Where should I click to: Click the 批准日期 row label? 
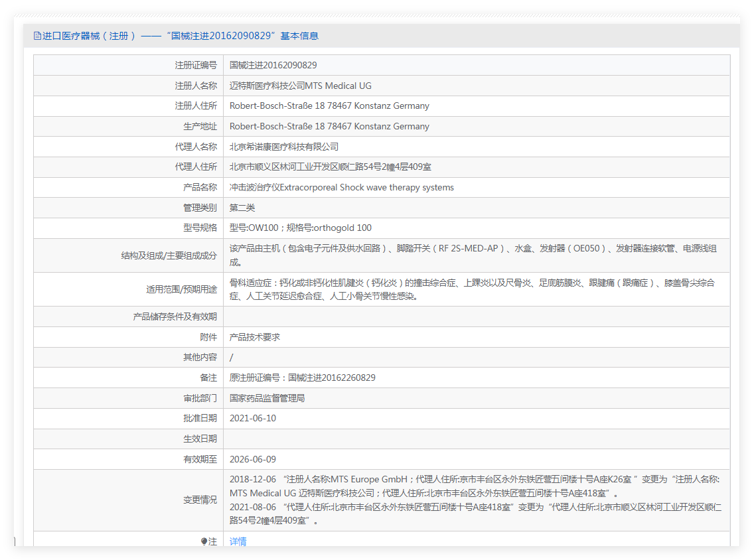pos(200,418)
